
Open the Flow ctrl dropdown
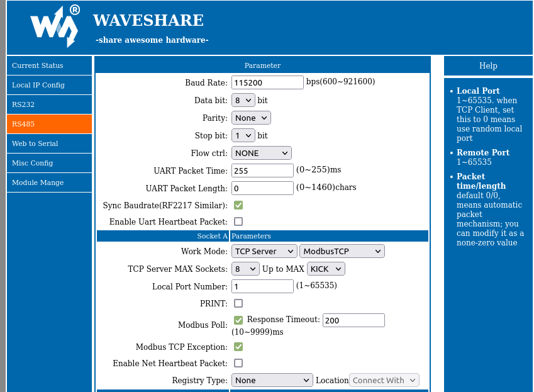(x=261, y=153)
